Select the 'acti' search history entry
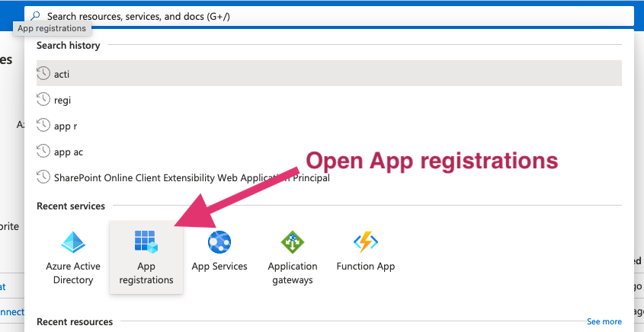The height and width of the screenshot is (332, 644). click(x=329, y=73)
